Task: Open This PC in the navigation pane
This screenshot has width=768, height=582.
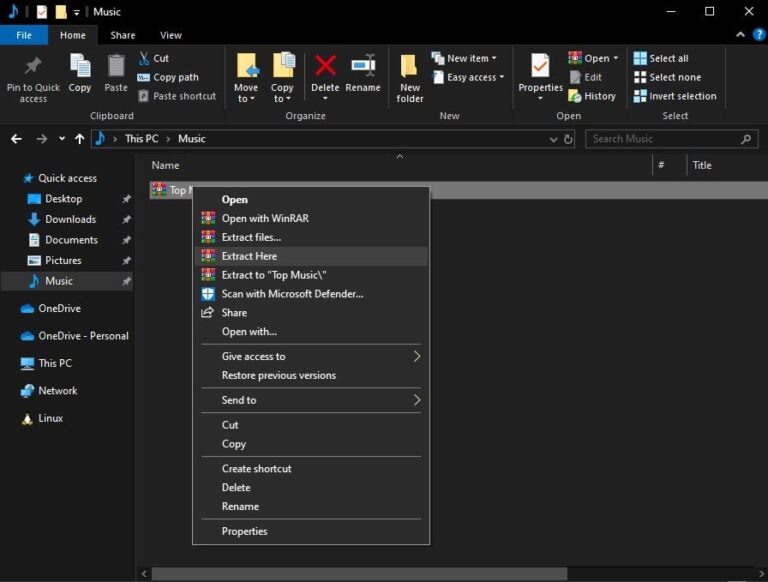Action: [x=55, y=364]
